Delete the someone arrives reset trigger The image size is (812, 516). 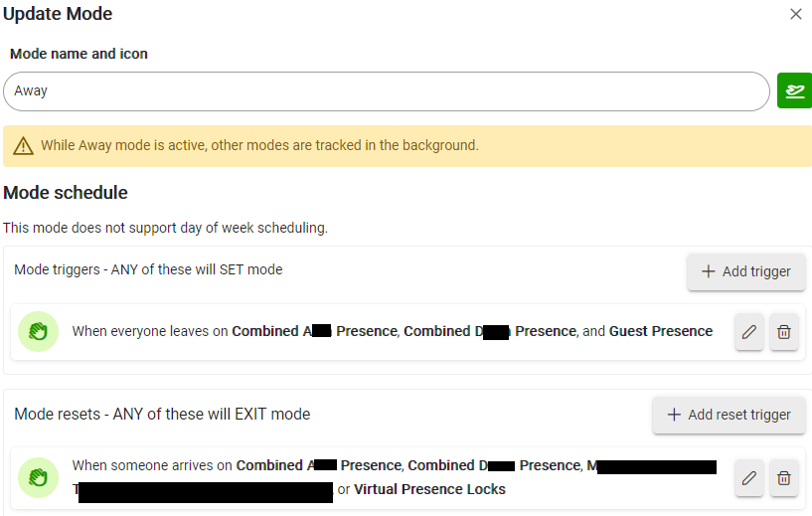click(784, 478)
